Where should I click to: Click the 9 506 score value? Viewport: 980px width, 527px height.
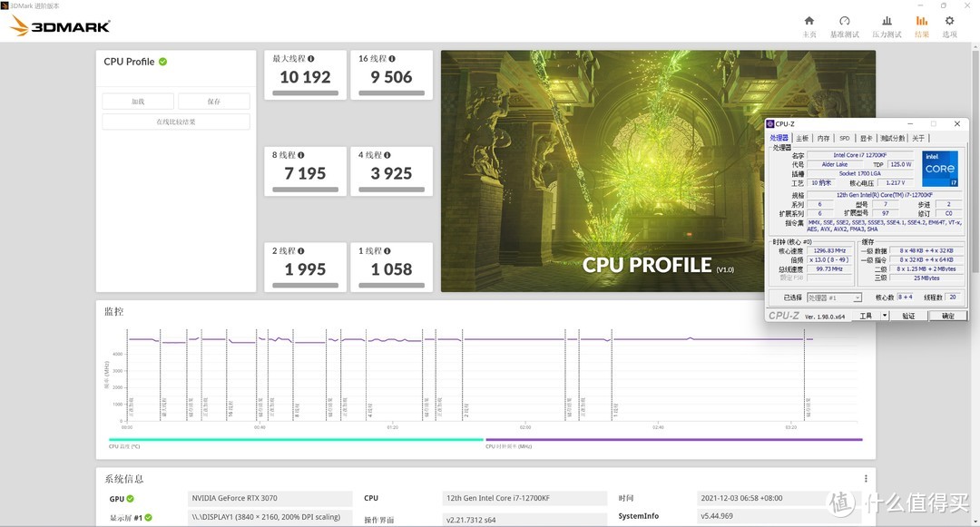point(391,77)
